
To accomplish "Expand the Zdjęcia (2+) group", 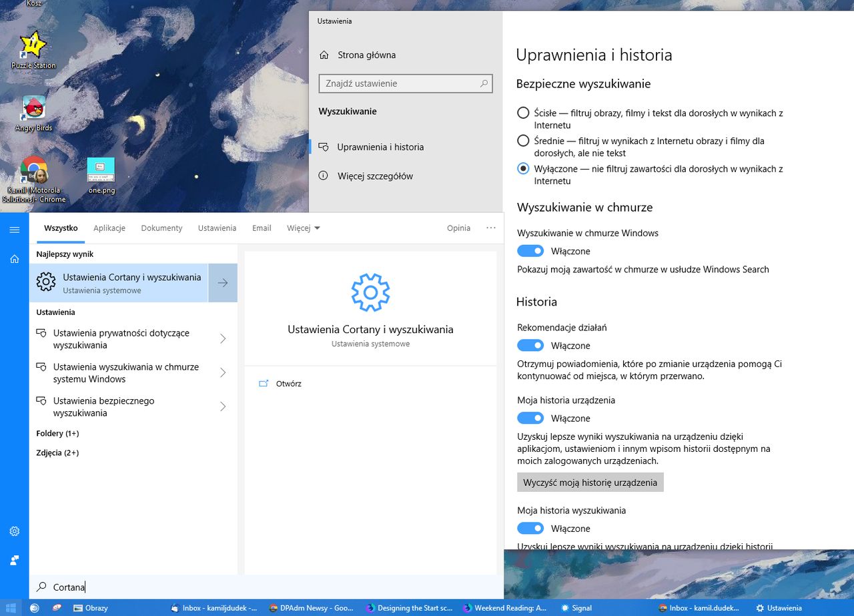I will pyautogui.click(x=57, y=452).
